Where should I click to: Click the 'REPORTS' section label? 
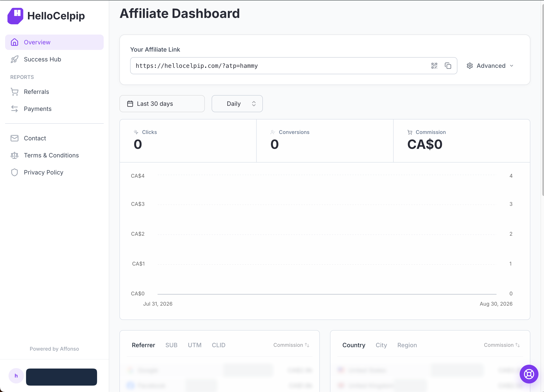coord(22,77)
